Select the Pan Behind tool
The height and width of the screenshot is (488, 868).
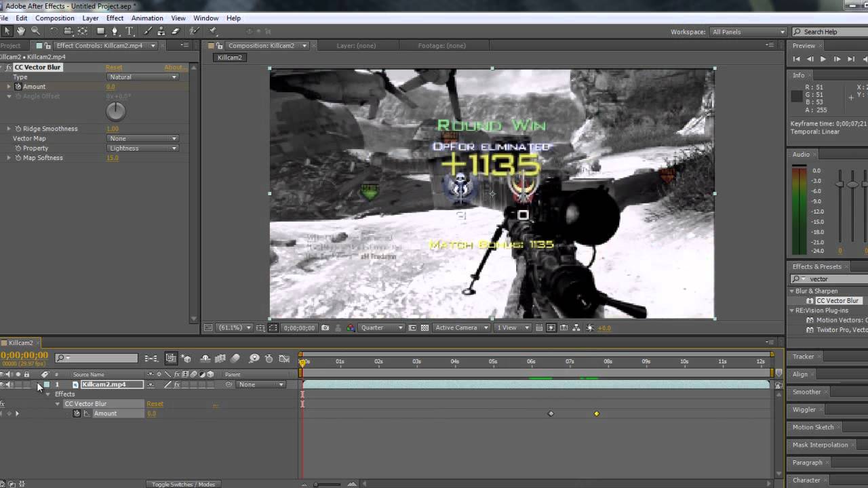coord(83,31)
